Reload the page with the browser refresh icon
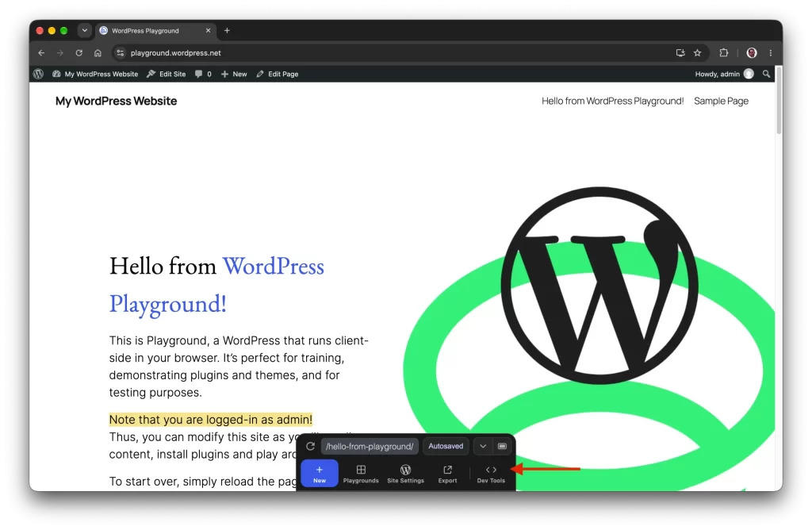 tap(79, 53)
